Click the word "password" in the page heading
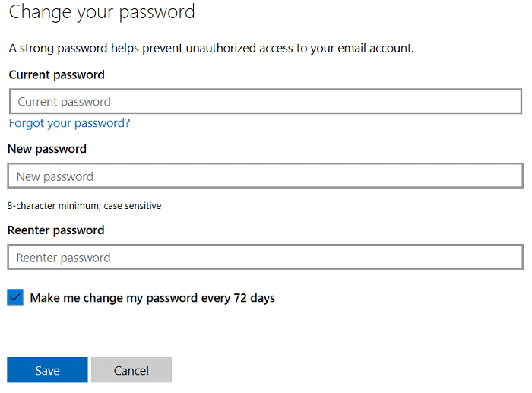Image resolution: width=532 pixels, height=393 pixels. pos(160,12)
